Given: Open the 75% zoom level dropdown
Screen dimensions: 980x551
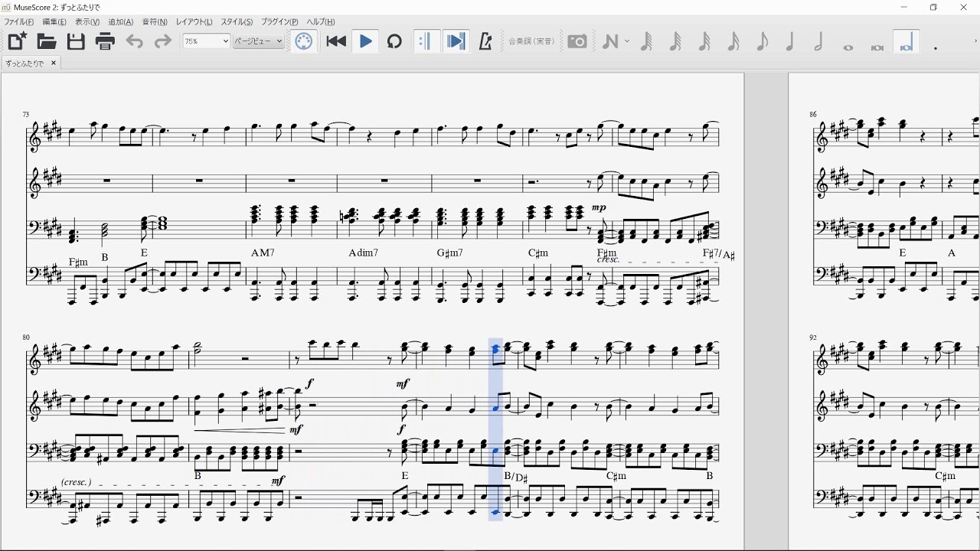Looking at the screenshot, I should click(x=207, y=41).
